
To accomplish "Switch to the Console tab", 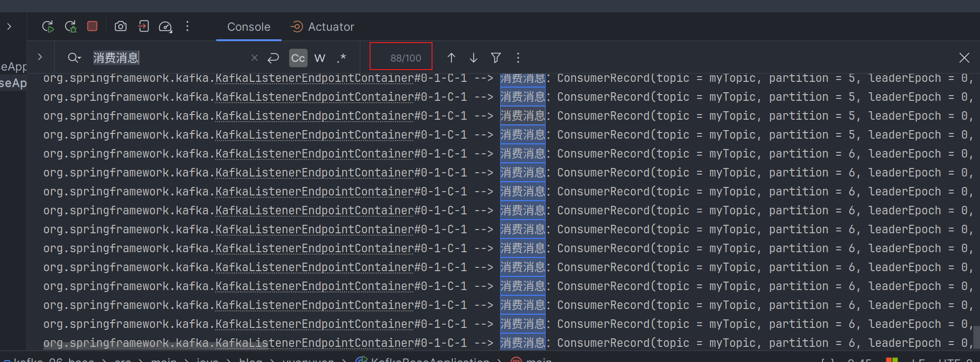I will coord(248,27).
